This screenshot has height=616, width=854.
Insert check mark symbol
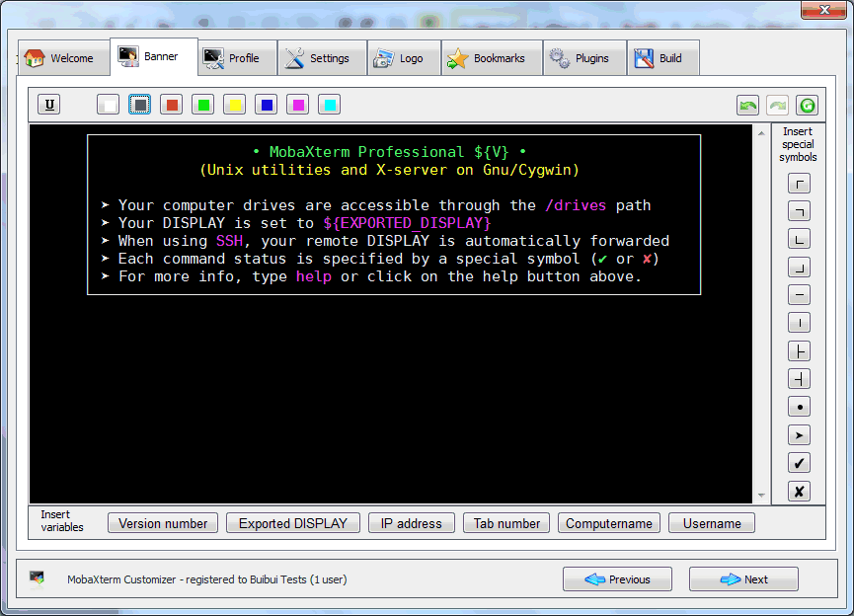(x=799, y=463)
